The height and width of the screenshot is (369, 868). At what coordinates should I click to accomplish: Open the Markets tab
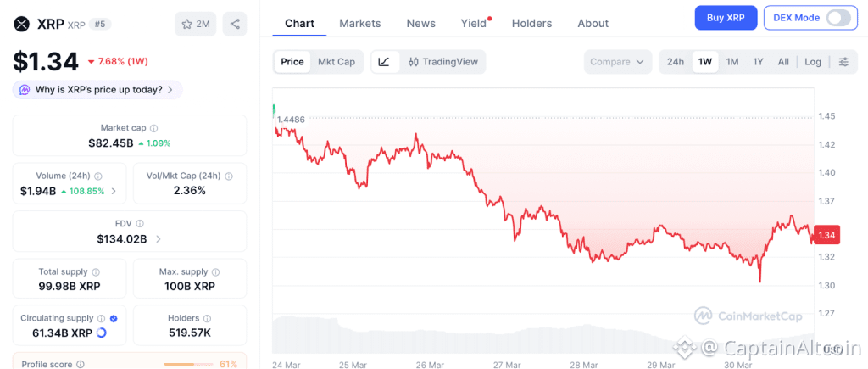tap(360, 24)
